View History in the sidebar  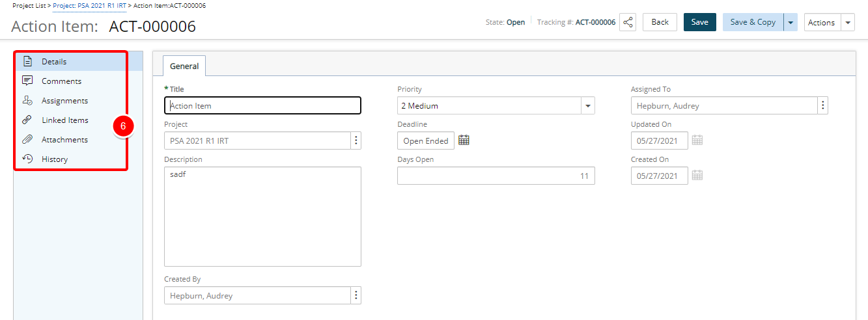pyautogui.click(x=55, y=159)
